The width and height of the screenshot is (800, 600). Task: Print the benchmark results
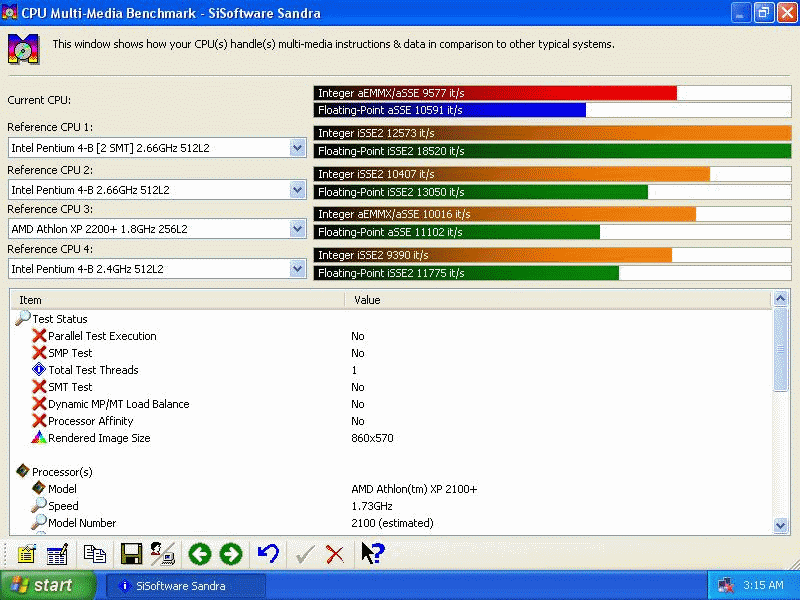(x=161, y=553)
